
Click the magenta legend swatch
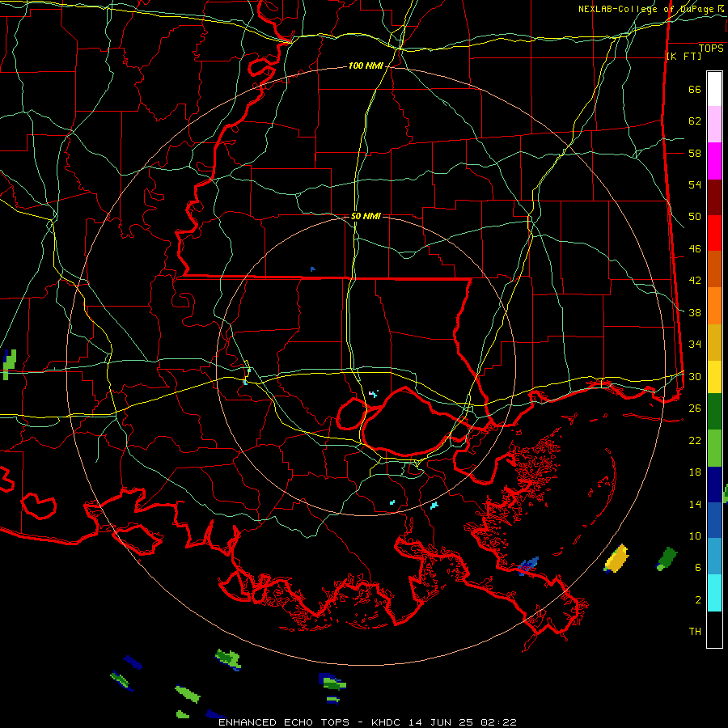pyautogui.click(x=714, y=161)
